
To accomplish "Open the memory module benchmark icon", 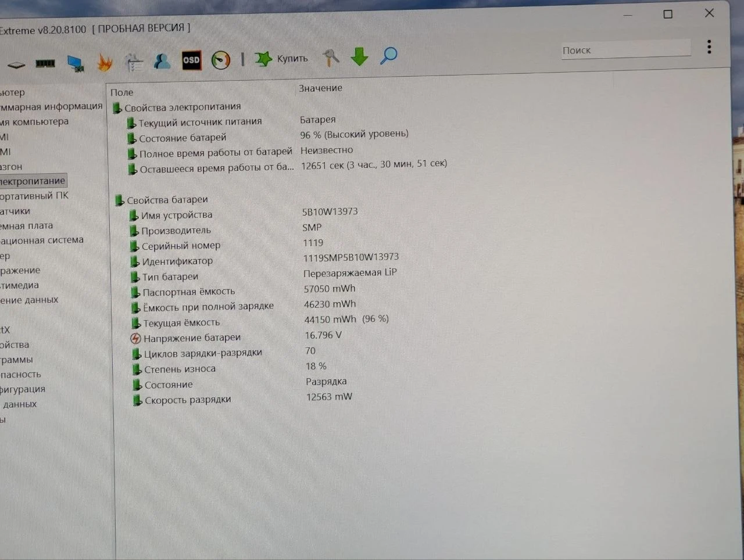I will [45, 63].
